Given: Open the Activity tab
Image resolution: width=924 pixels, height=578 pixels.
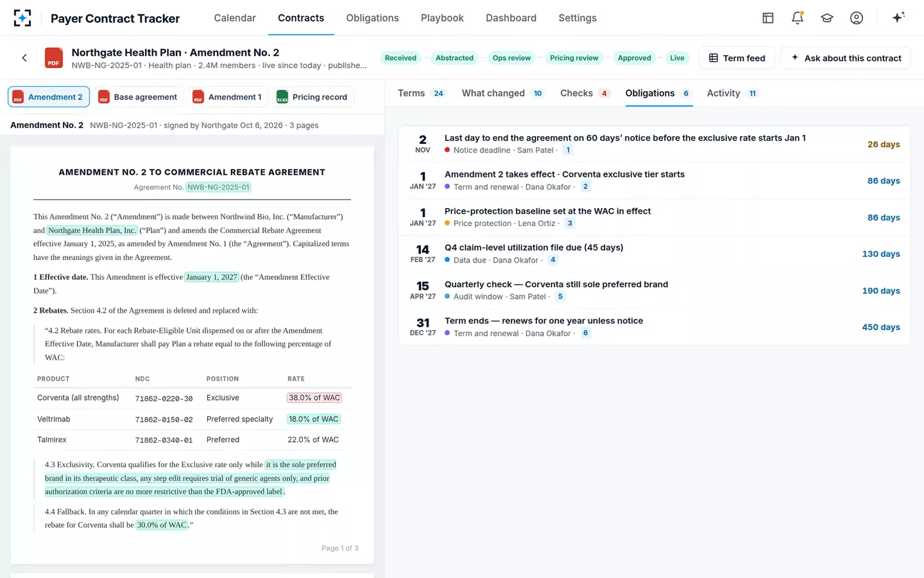Looking at the screenshot, I should (732, 93).
